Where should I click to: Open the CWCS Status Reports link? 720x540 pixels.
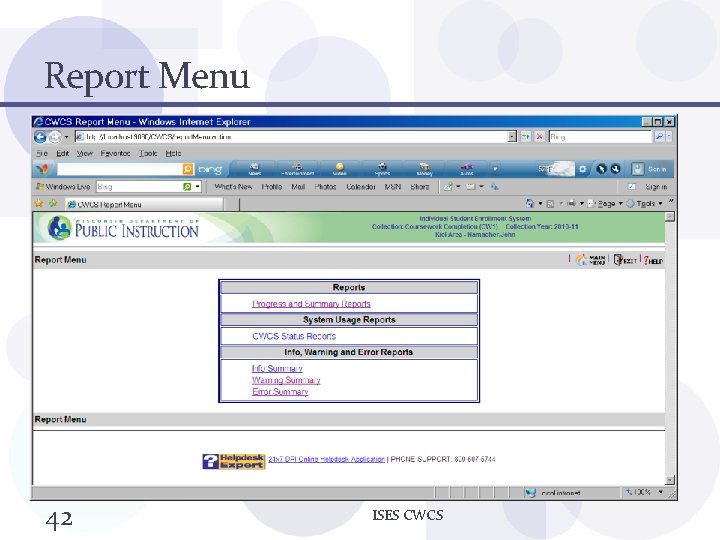[x=294, y=336]
